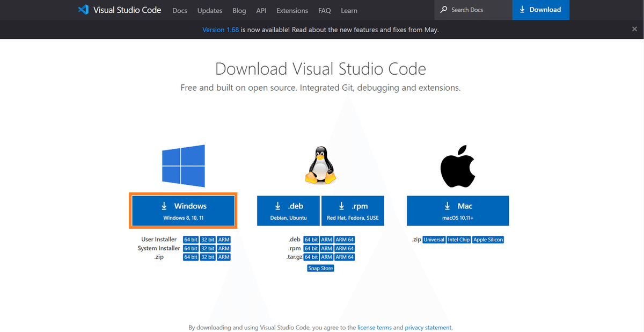Open the API navigation link
Screen dimensions: 644x332
pos(261,10)
